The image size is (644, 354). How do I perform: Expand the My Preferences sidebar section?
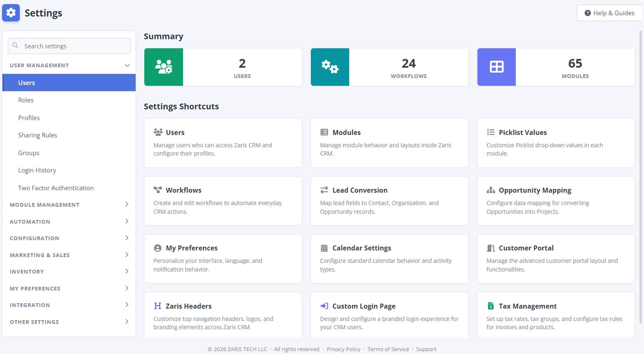coord(127,288)
